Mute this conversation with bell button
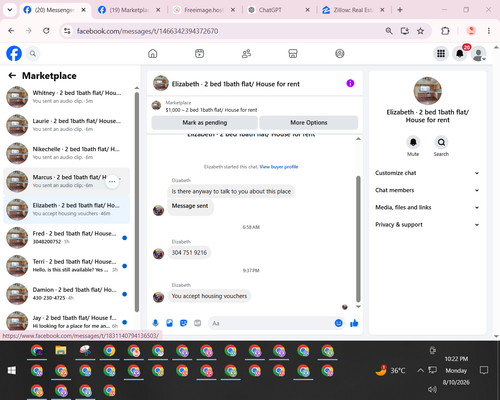Image resolution: width=500 pixels, height=400 pixels. click(413, 142)
